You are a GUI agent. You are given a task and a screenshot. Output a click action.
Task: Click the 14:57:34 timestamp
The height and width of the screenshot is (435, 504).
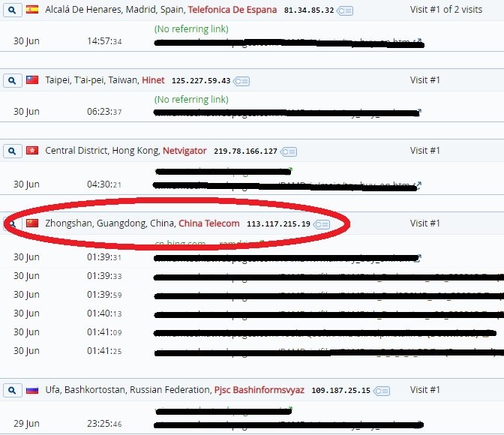click(104, 41)
